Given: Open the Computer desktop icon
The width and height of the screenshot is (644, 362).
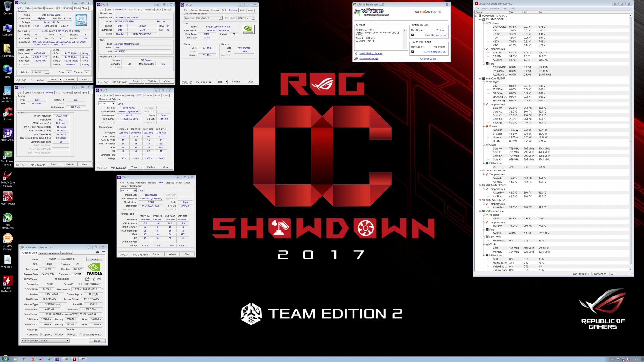Looking at the screenshot, I should click(x=8, y=29).
